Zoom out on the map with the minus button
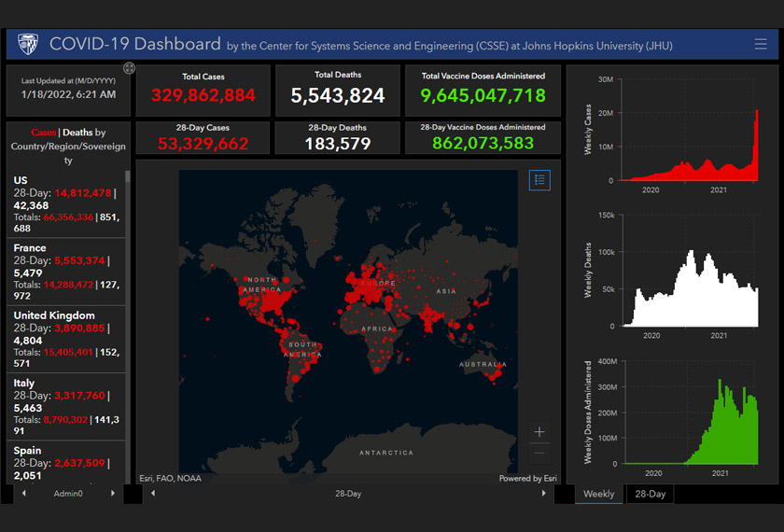The width and height of the screenshot is (784, 532). pos(539,455)
